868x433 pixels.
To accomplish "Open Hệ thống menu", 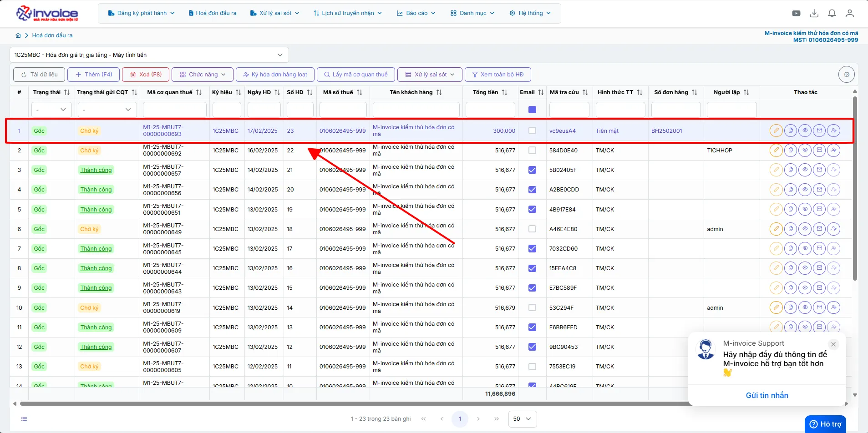I will click(x=530, y=13).
